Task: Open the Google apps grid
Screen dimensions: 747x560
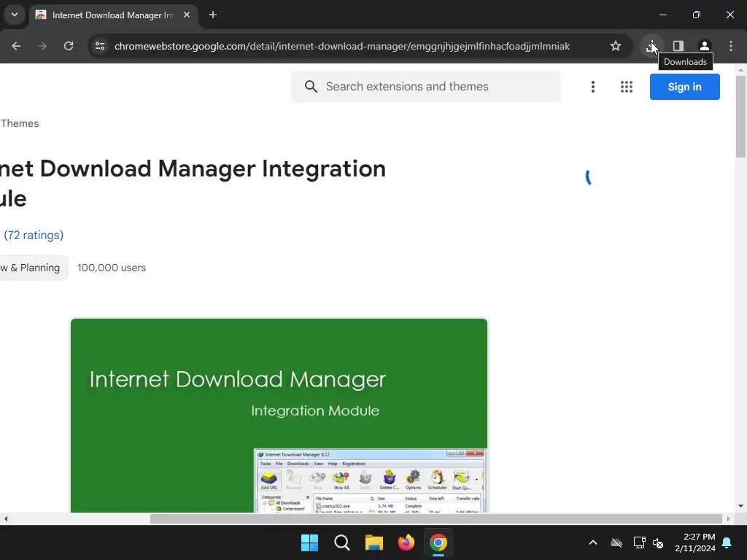Action: (627, 87)
